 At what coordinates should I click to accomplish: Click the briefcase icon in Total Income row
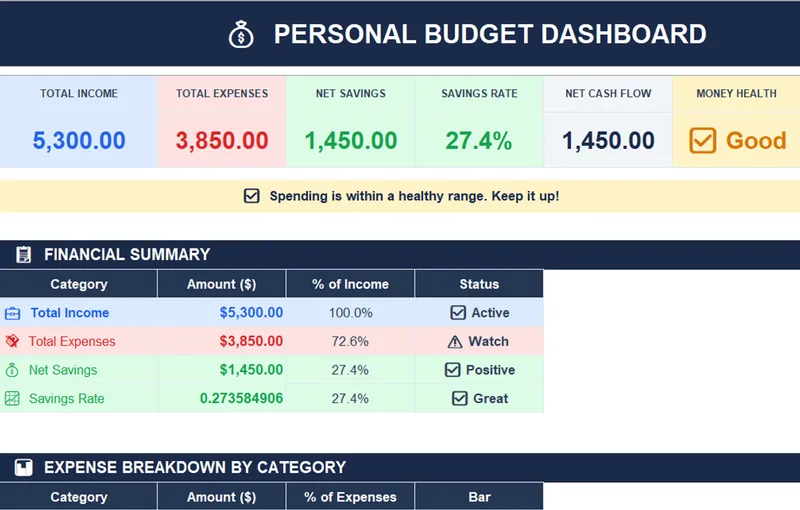(x=12, y=313)
